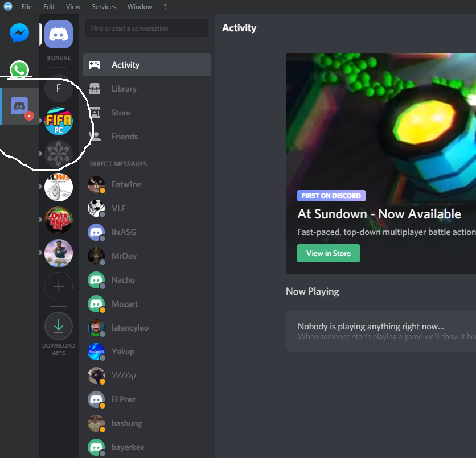
Task: Open direct message with bashung
Action: 147,423
